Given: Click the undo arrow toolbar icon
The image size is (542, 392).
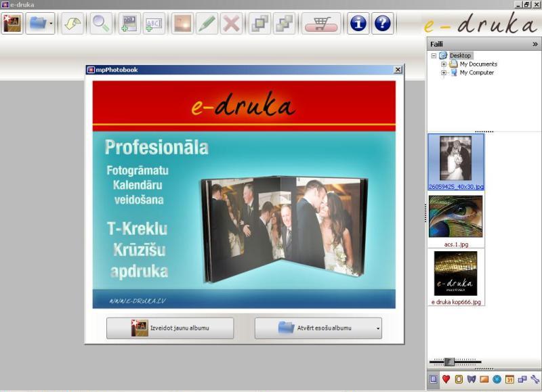Looking at the screenshot, I should click(x=72, y=23).
